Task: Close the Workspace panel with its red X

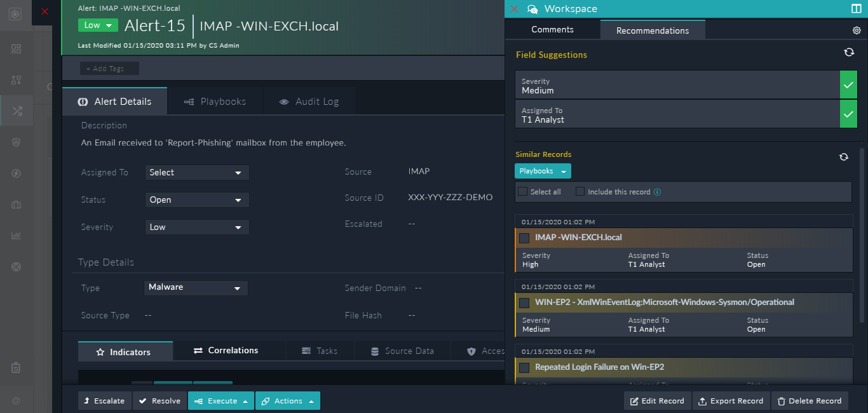Action: pos(514,9)
